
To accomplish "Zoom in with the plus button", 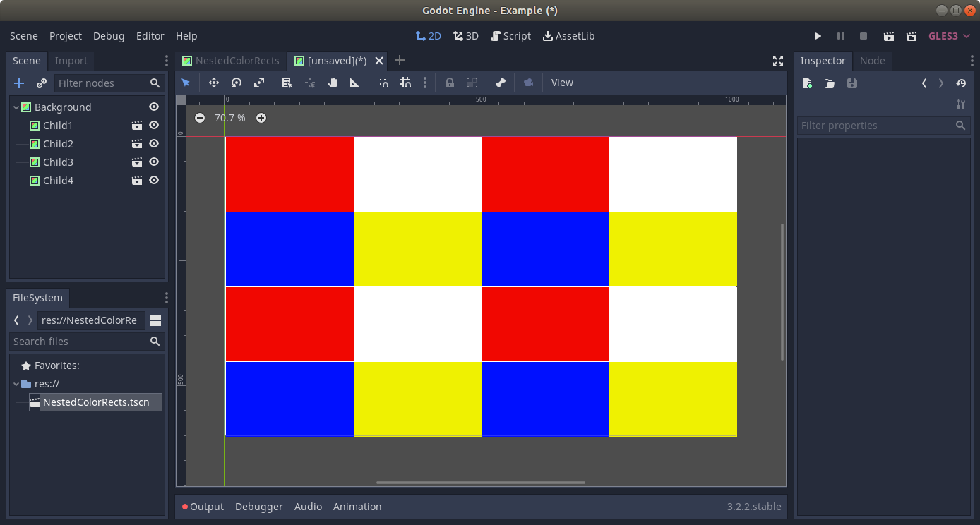I will click(261, 118).
